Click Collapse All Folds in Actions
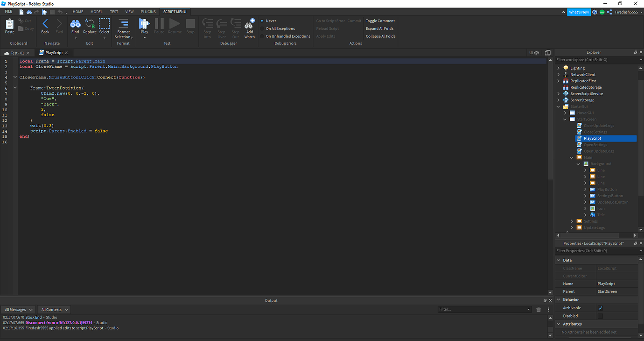644x341 pixels. click(x=380, y=36)
